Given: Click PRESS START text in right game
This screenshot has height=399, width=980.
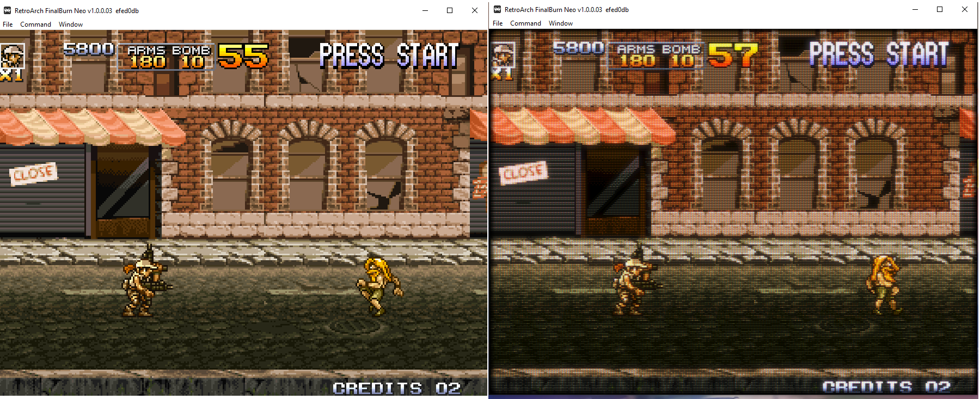Looking at the screenshot, I should (879, 54).
